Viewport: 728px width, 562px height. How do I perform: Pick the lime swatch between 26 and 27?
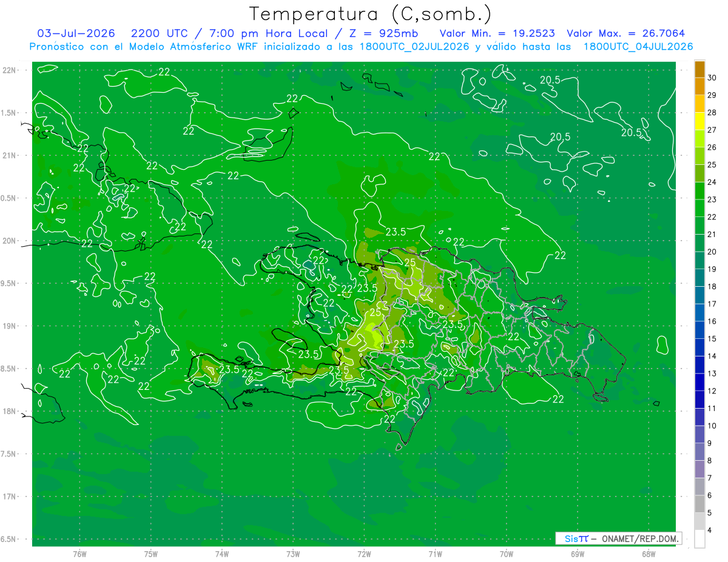coord(699,139)
